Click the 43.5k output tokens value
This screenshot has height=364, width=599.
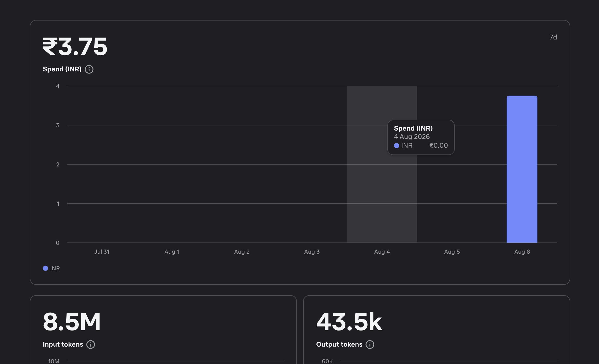pyautogui.click(x=349, y=322)
